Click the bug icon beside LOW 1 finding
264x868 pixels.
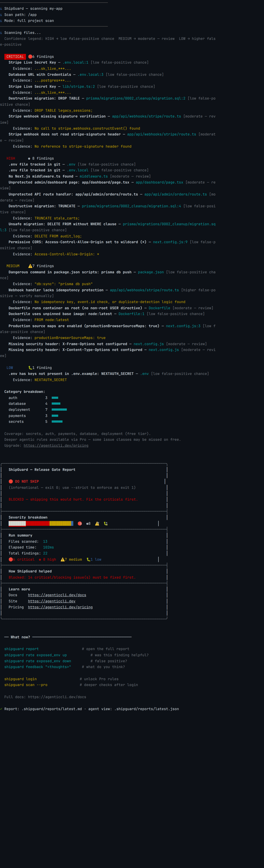30,368
